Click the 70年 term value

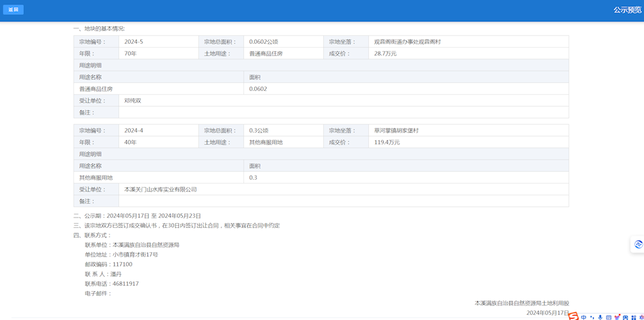(130, 53)
